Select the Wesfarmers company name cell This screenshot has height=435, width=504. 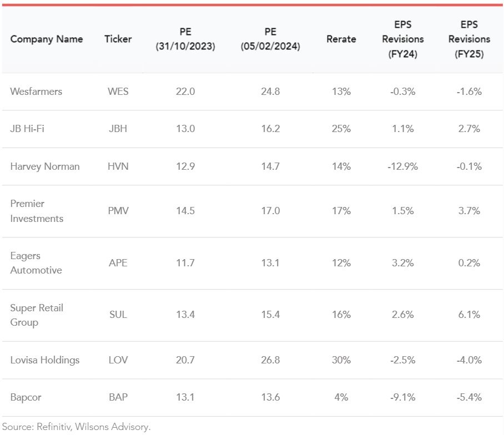36,92
